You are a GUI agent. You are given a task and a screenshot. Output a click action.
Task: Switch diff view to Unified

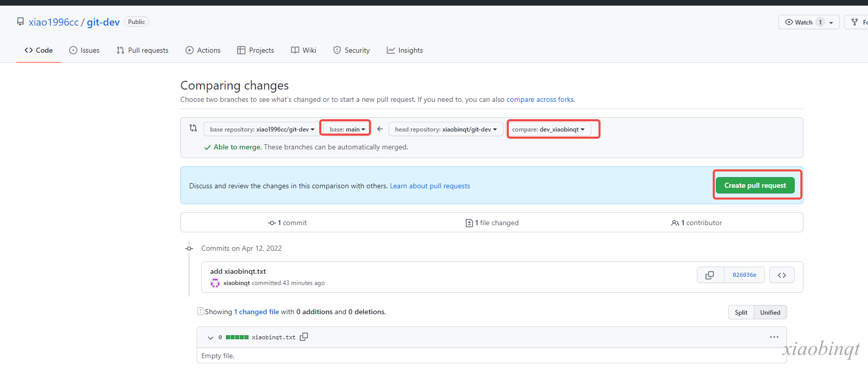770,312
